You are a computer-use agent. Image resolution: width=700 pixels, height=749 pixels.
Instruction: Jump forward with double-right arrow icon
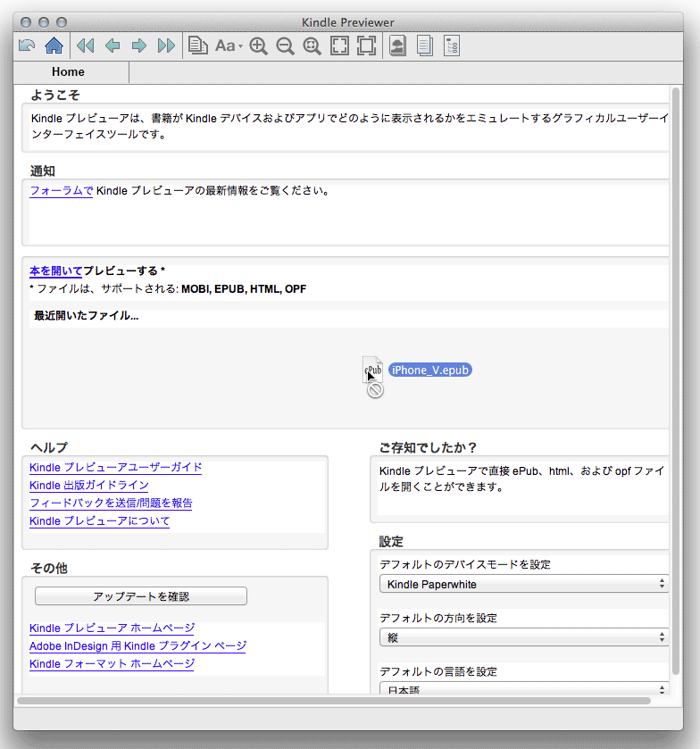[x=166, y=46]
